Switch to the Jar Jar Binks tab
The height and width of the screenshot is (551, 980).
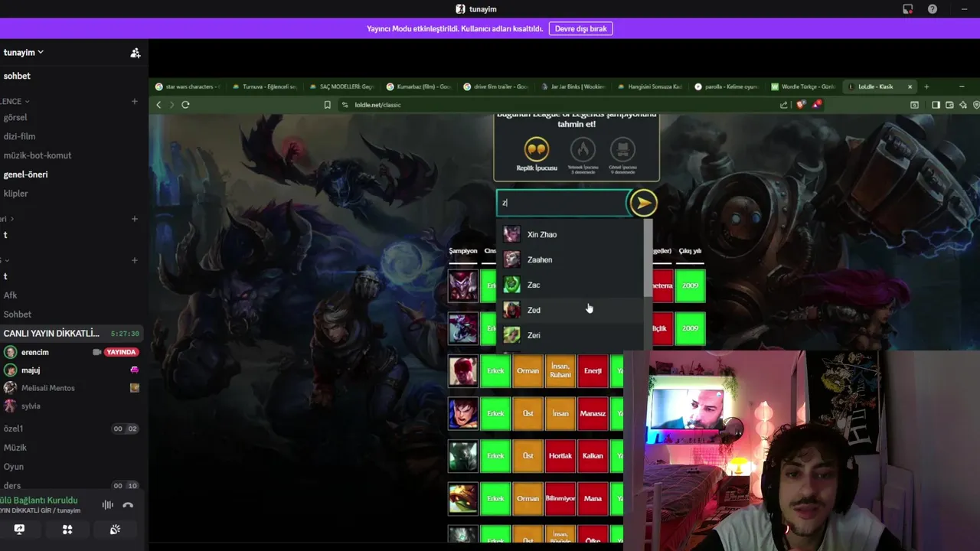(x=572, y=86)
